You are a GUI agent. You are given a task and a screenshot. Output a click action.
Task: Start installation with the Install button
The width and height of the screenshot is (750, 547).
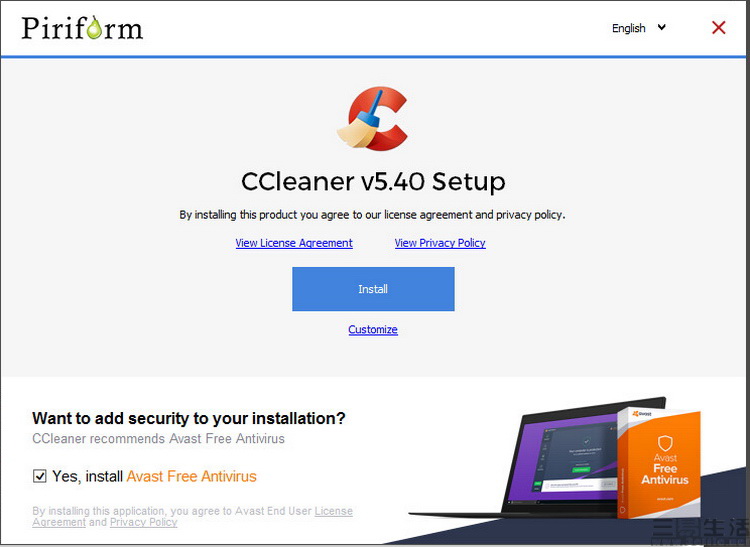point(373,289)
